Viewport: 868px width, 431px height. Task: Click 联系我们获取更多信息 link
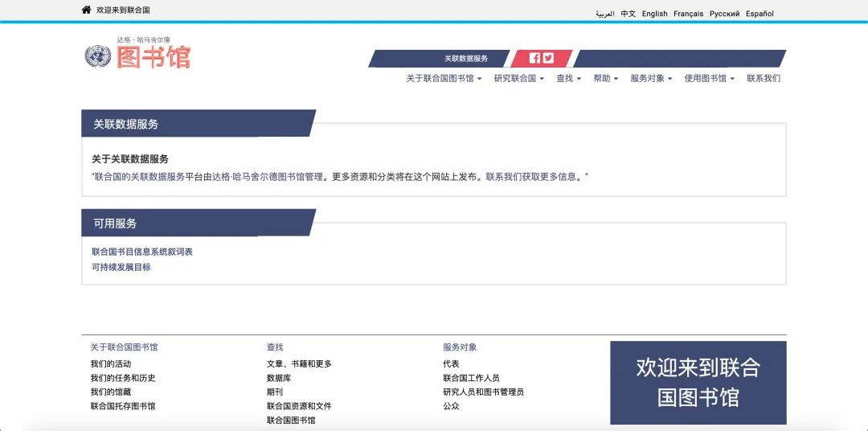pyautogui.click(x=531, y=177)
